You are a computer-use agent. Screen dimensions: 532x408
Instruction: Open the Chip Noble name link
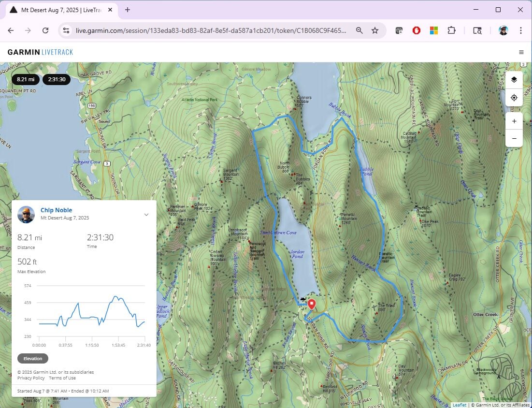[x=57, y=210]
